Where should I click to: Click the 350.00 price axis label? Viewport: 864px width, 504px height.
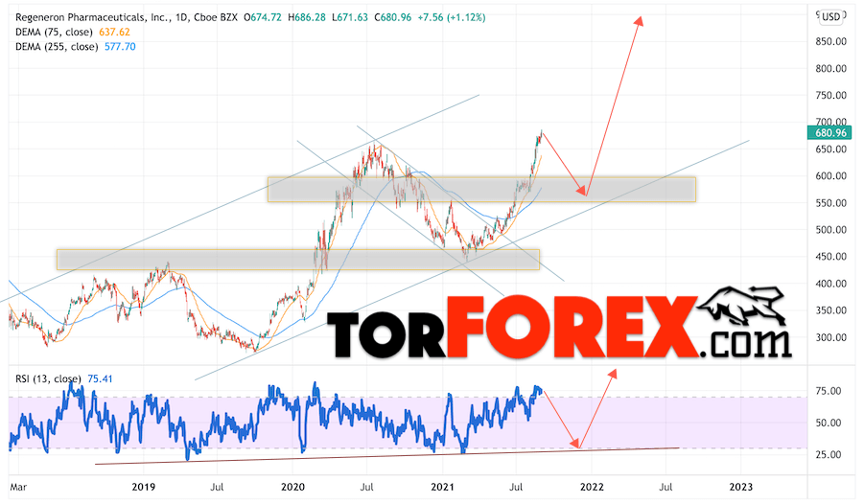pos(831,310)
